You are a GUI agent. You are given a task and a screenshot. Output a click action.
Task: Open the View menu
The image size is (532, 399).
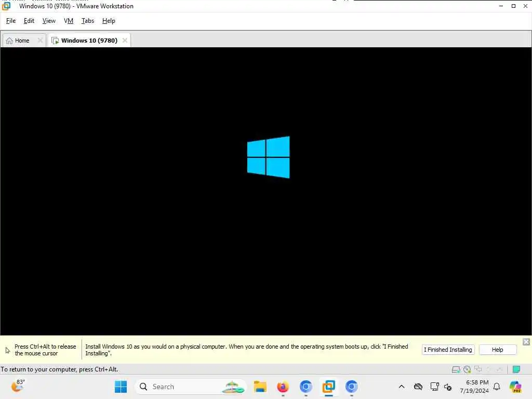pos(49,21)
